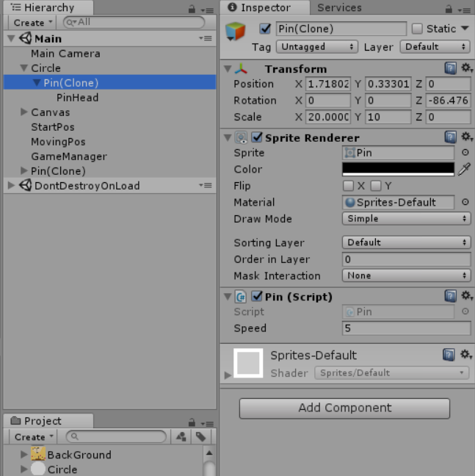
Task: Open Hierarchy Create menu
Action: [32, 23]
